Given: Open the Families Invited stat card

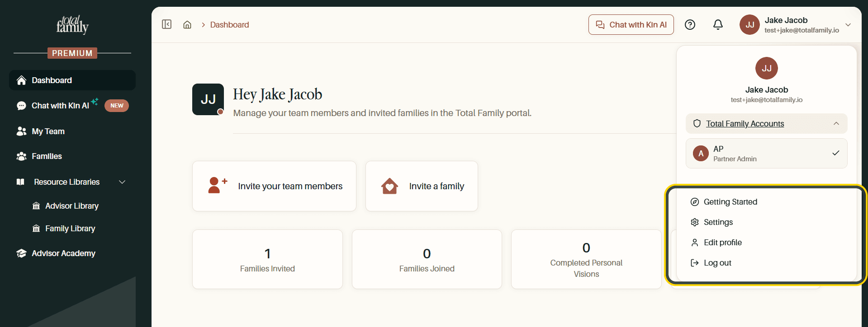Looking at the screenshot, I should [267, 259].
